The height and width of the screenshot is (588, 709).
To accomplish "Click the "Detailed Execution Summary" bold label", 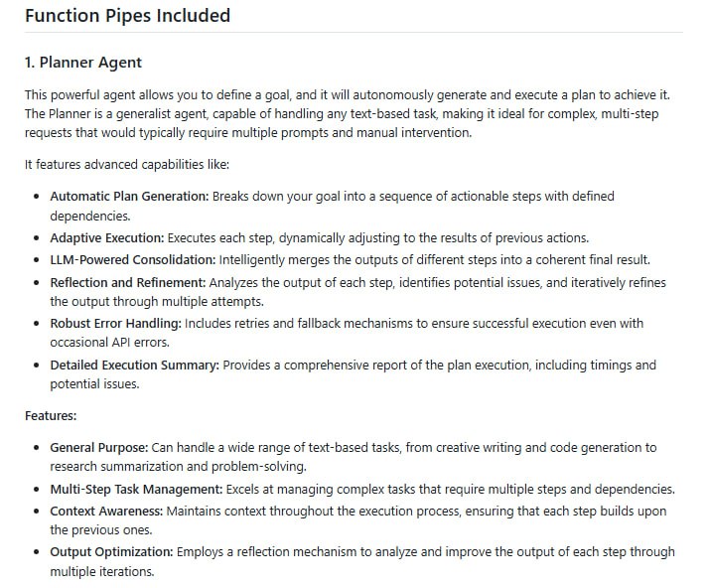I will [x=134, y=366].
